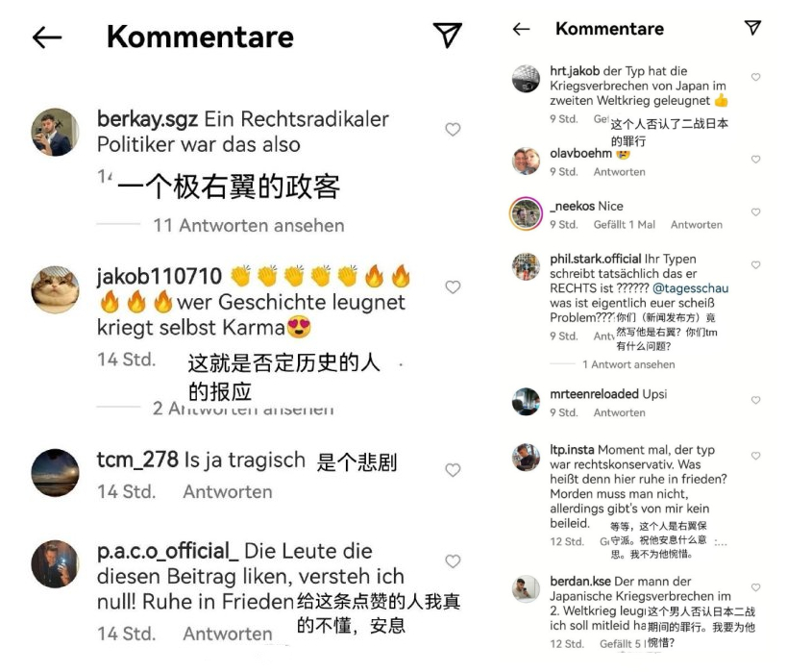This screenshot has width=787, height=672.
Task: Toggle like on tcm_278's comment
Action: 453,469
